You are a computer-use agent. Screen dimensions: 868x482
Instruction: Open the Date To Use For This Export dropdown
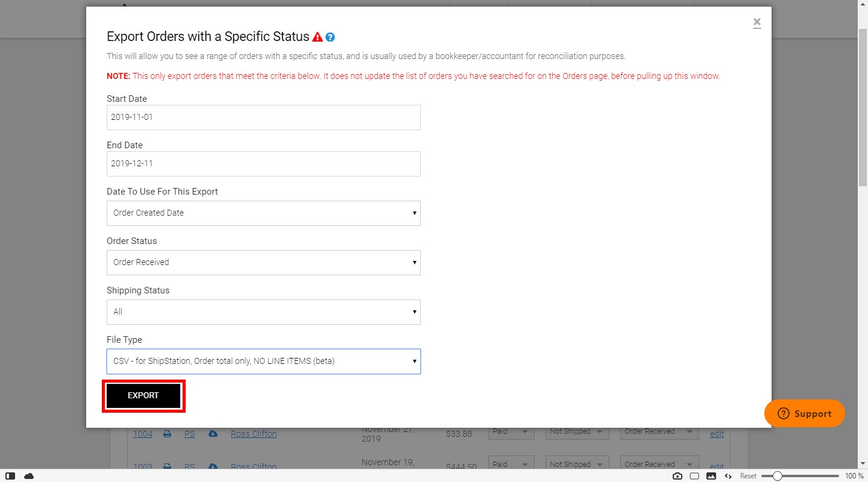click(263, 213)
